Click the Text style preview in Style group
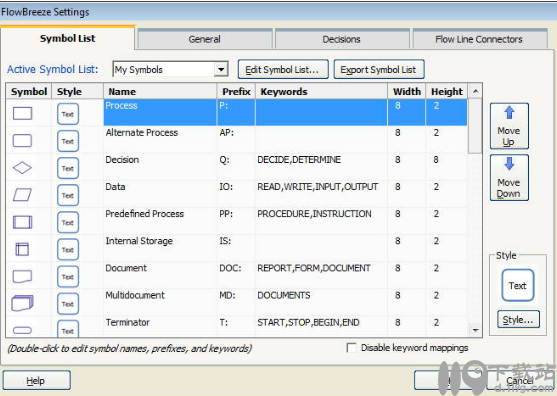Screen dimensions: 557x396 518,285
